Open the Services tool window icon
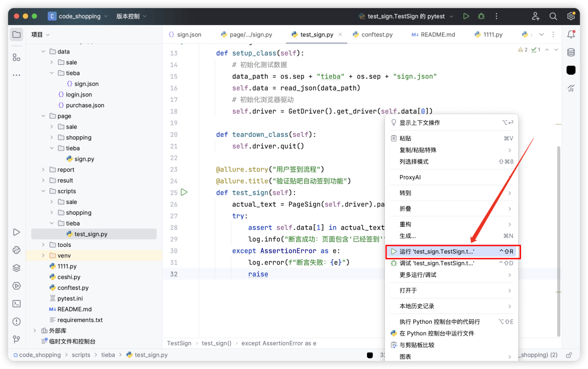Image resolution: width=588 pixels, height=369 pixels. click(16, 286)
